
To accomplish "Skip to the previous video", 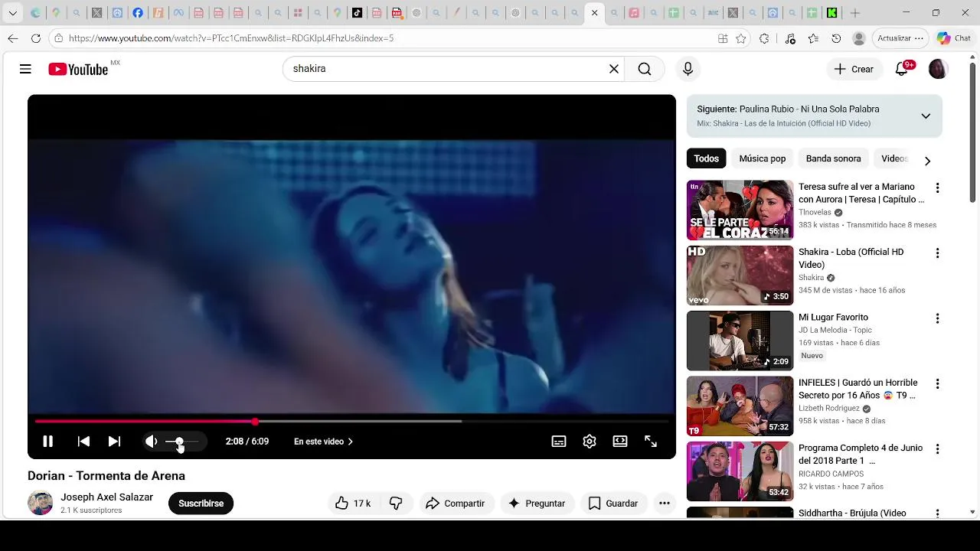I will (x=83, y=442).
